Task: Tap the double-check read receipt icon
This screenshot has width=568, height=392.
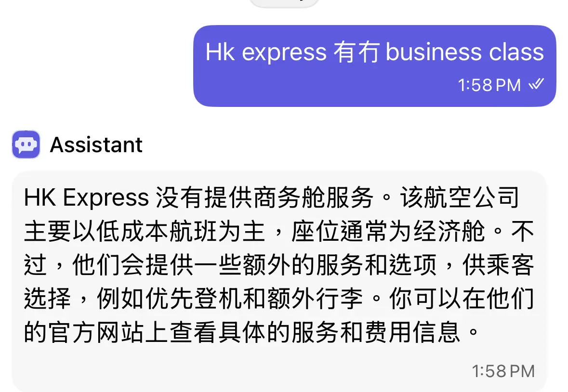Action: click(536, 84)
